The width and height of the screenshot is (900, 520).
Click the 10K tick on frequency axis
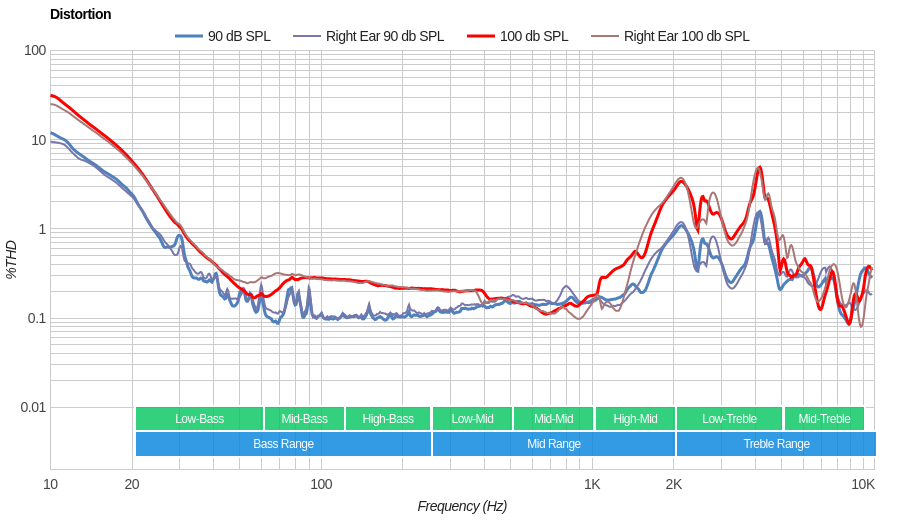863,484
